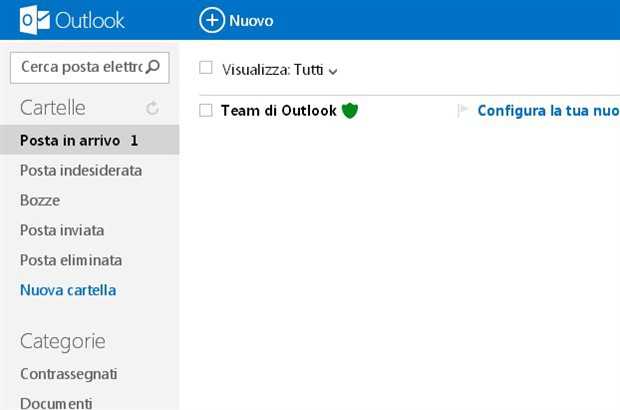The height and width of the screenshot is (410, 620).
Task: Click the Nuova cartella link
Action: click(68, 290)
